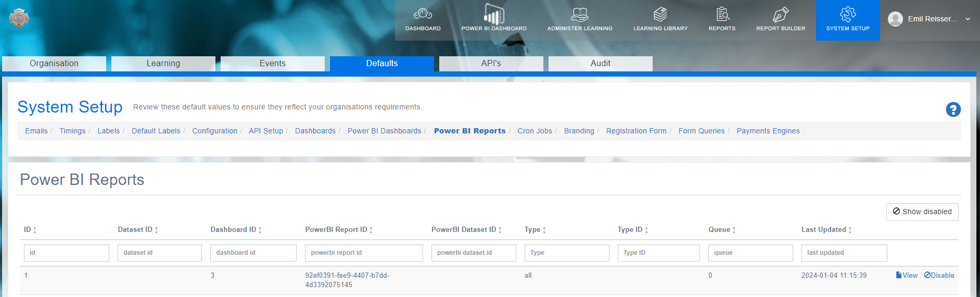Open the Configuration link
Screen dimensions: 980x297
coord(214,131)
